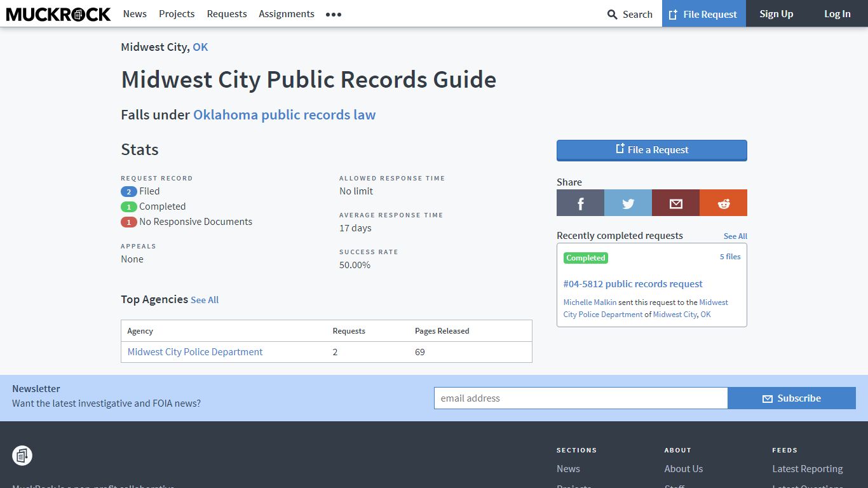Open the three-dots more menu
Screen dimensions: 868x488
(x=334, y=14)
